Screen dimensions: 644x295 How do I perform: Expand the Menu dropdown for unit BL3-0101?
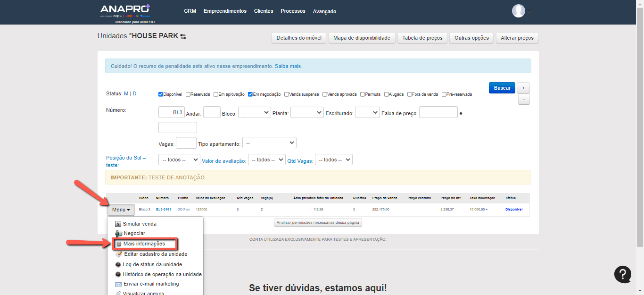121,210
